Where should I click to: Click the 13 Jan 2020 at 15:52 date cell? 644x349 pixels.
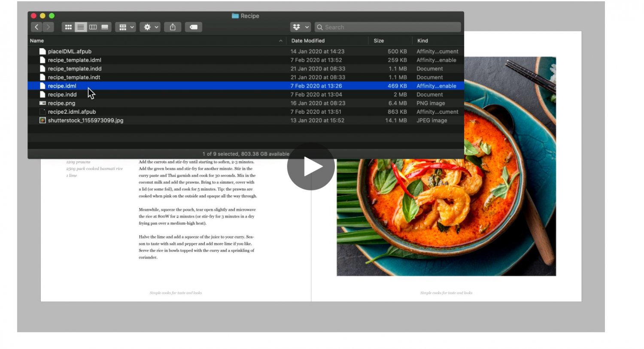(317, 120)
